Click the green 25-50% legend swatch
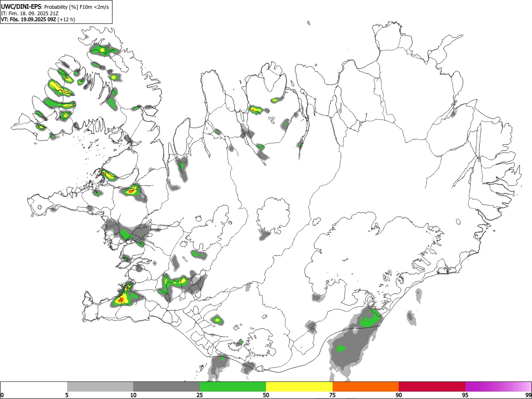532x399 pixels. point(233,387)
